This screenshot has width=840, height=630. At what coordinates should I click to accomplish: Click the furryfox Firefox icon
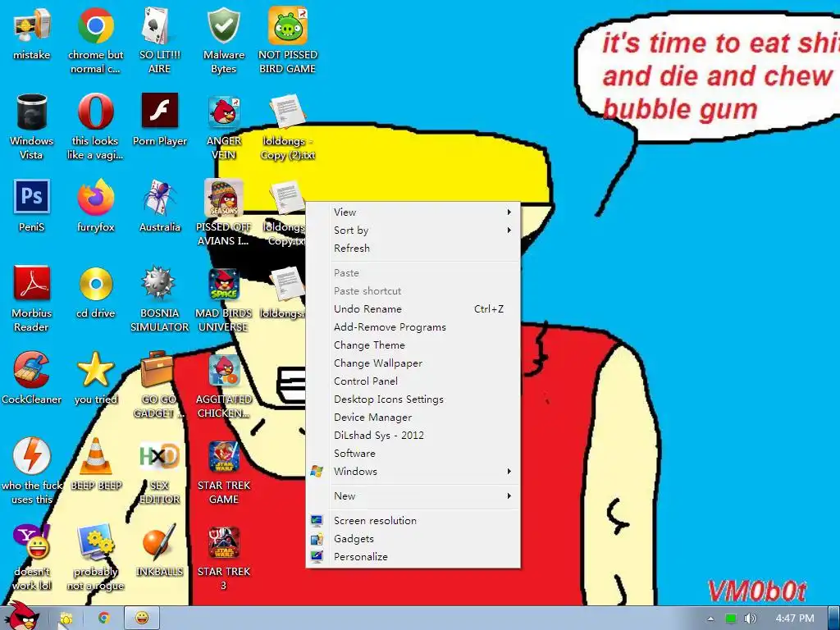[x=95, y=206]
